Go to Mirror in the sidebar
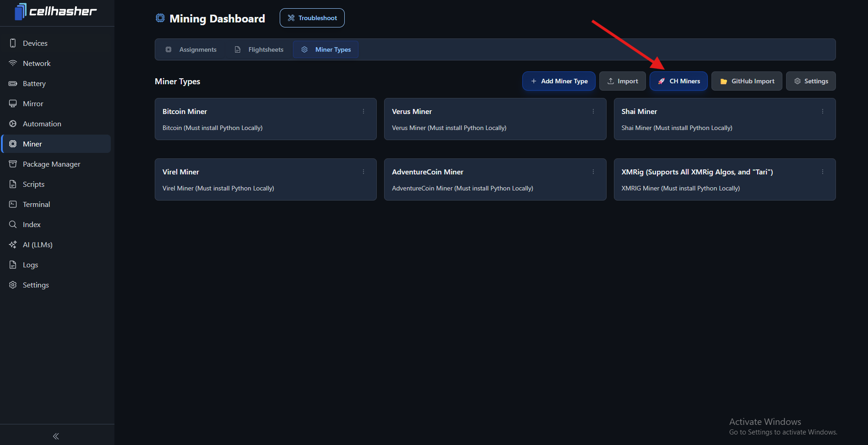 (33, 103)
